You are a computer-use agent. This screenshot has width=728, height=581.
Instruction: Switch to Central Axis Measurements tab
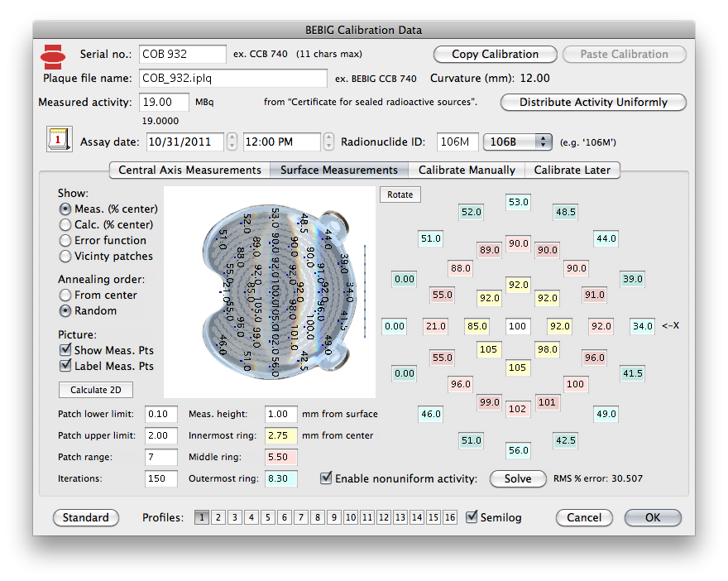pyautogui.click(x=189, y=170)
